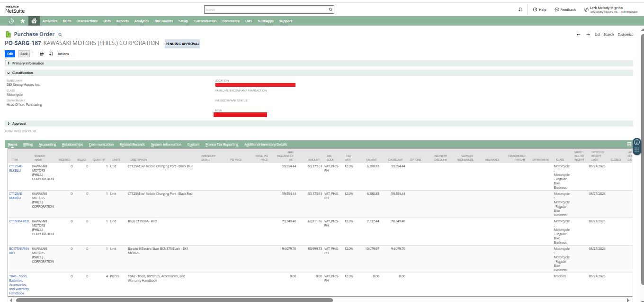The height and width of the screenshot is (302, 644).
Task: Switch to the Billing subtab
Action: point(28,144)
